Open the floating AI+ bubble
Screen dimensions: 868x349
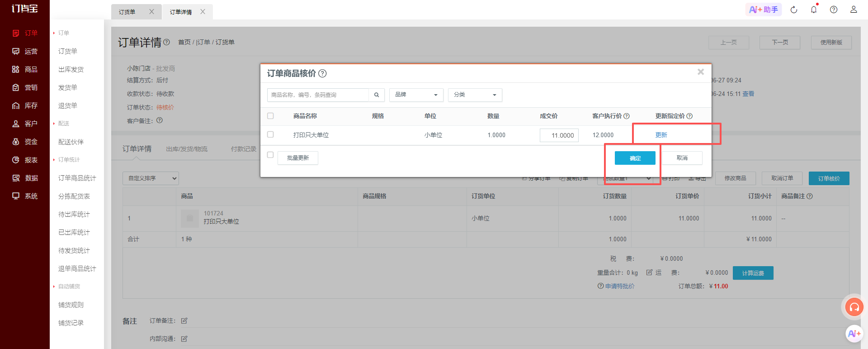click(854, 334)
